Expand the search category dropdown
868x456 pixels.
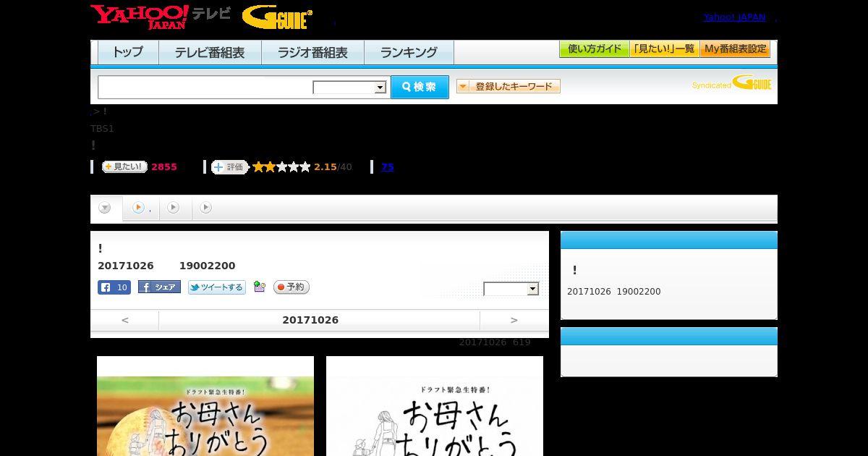point(349,88)
